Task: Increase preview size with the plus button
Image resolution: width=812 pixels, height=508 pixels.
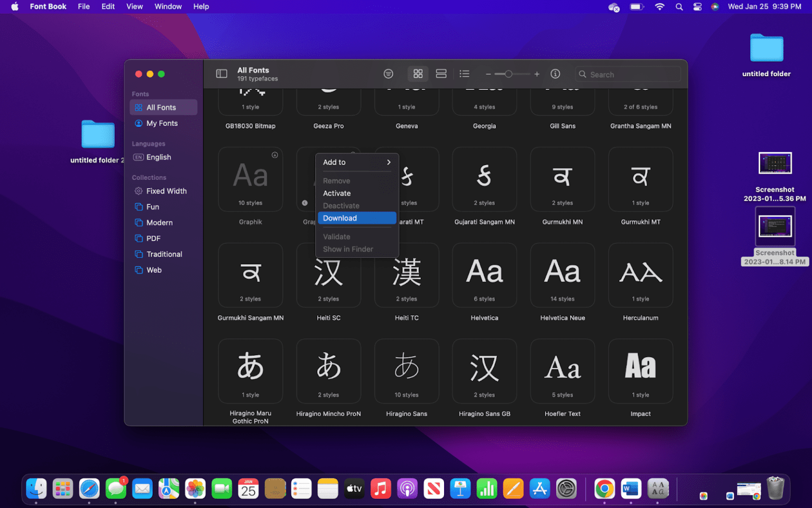Action: click(537, 74)
